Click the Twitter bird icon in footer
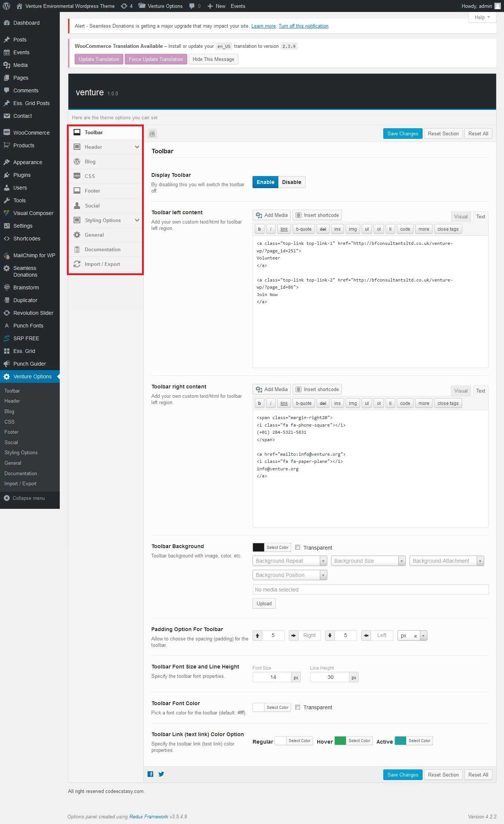Screen dimensions: 504x824 pos(161,774)
